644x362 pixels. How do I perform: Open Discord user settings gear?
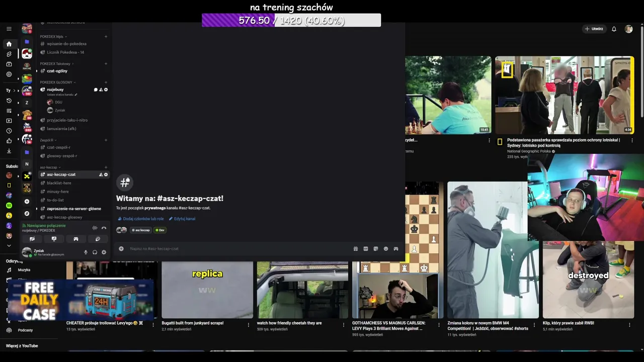pyautogui.click(x=104, y=252)
